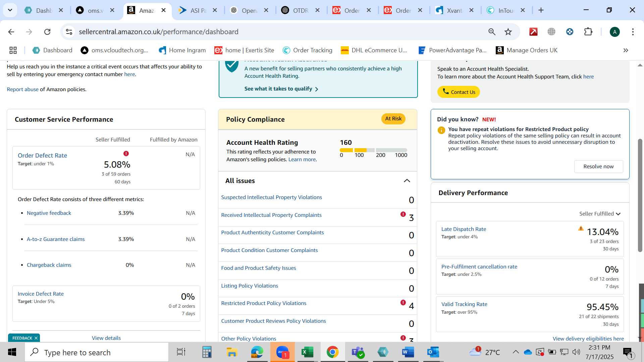Open the site information icon in the address bar

click(69, 32)
